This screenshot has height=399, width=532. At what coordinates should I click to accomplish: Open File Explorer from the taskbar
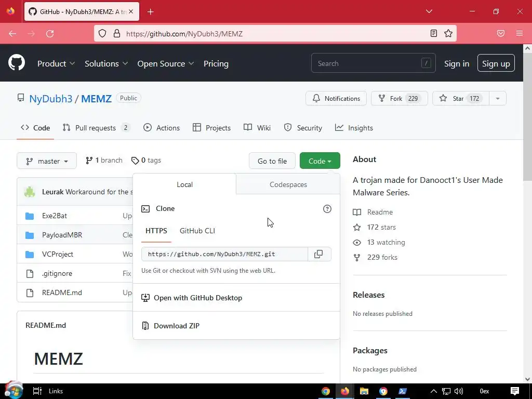tap(364, 391)
